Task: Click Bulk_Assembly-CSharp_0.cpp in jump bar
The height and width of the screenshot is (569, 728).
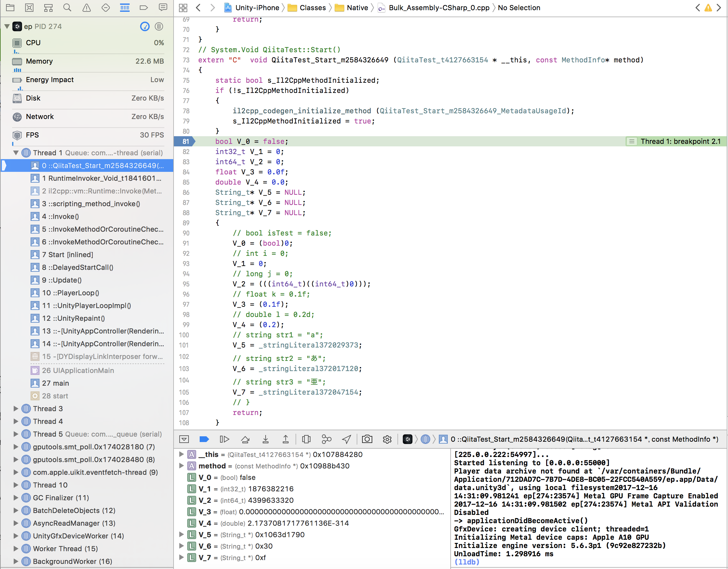Action: click(434, 8)
